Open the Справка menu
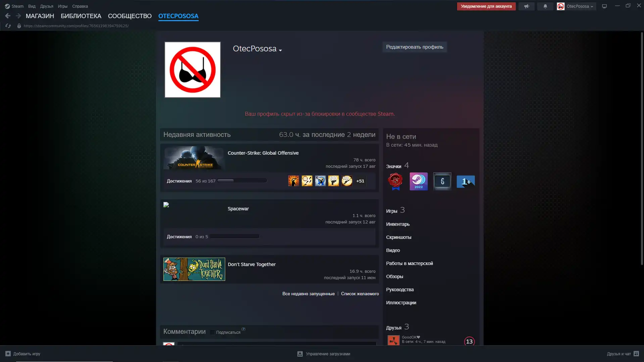The height and width of the screenshot is (362, 644). coord(80,6)
